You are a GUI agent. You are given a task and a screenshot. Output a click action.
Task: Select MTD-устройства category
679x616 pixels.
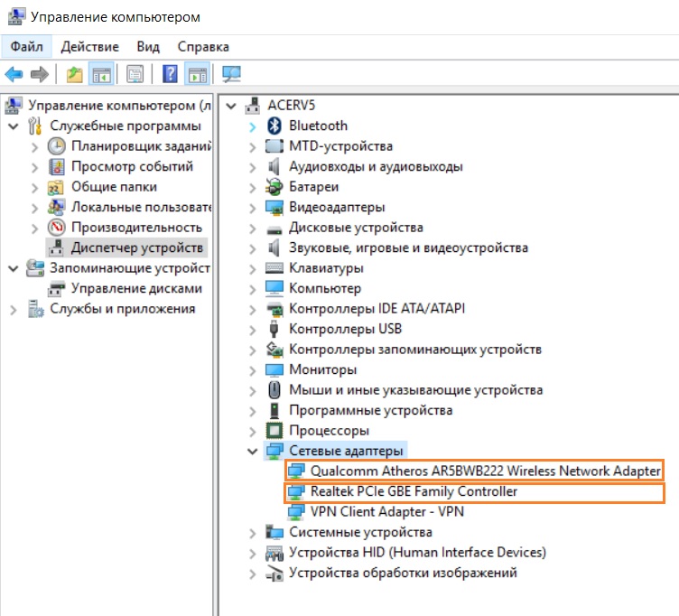click(340, 146)
